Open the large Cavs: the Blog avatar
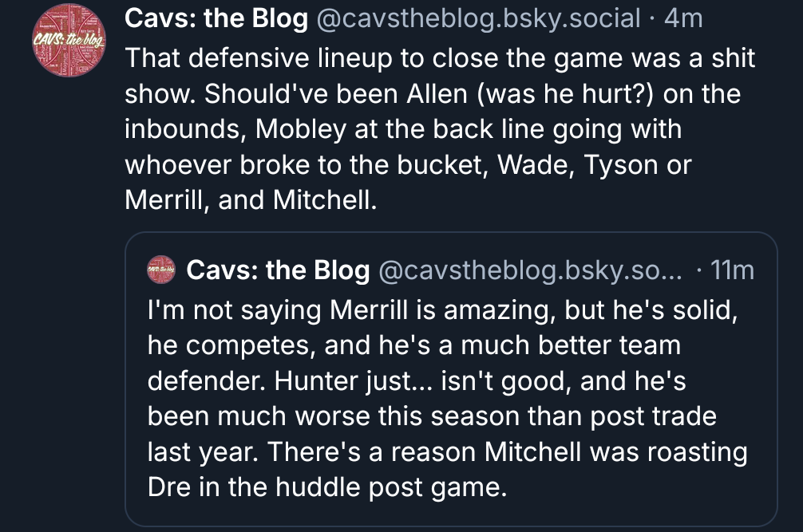Screen dimensions: 803x532 [69, 41]
